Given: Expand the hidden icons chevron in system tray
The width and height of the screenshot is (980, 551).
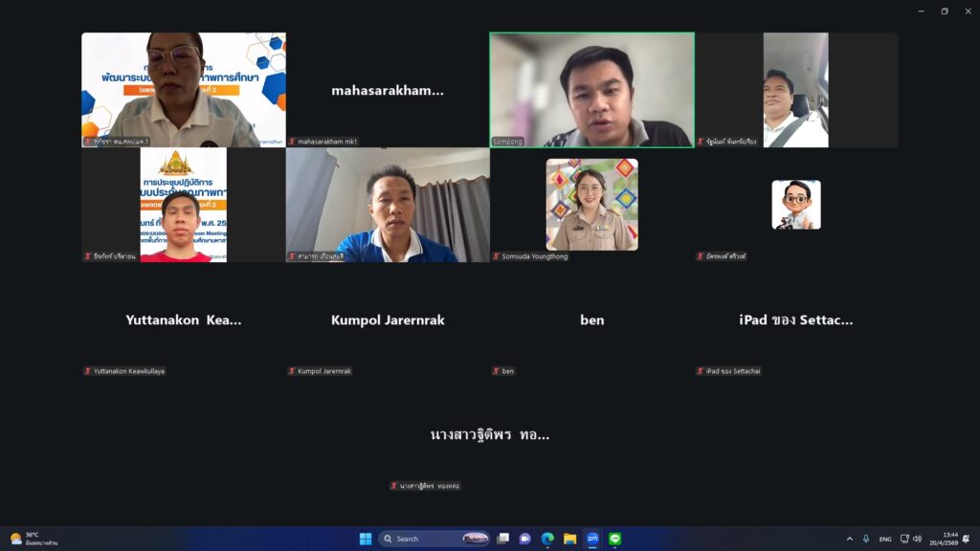Looking at the screenshot, I should pyautogui.click(x=849, y=539).
